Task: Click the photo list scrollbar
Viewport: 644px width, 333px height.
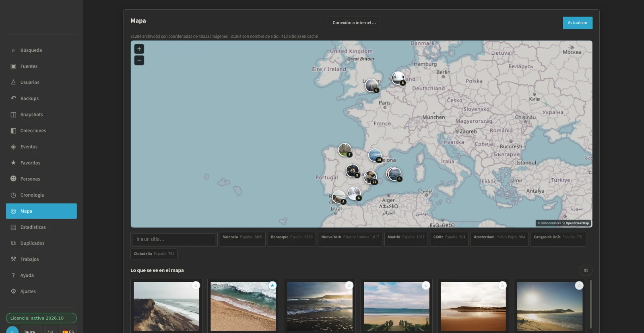Action: coord(591,304)
